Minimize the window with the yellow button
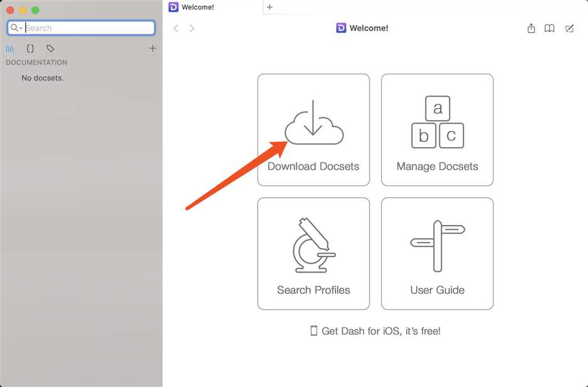588x387 pixels. point(23,10)
